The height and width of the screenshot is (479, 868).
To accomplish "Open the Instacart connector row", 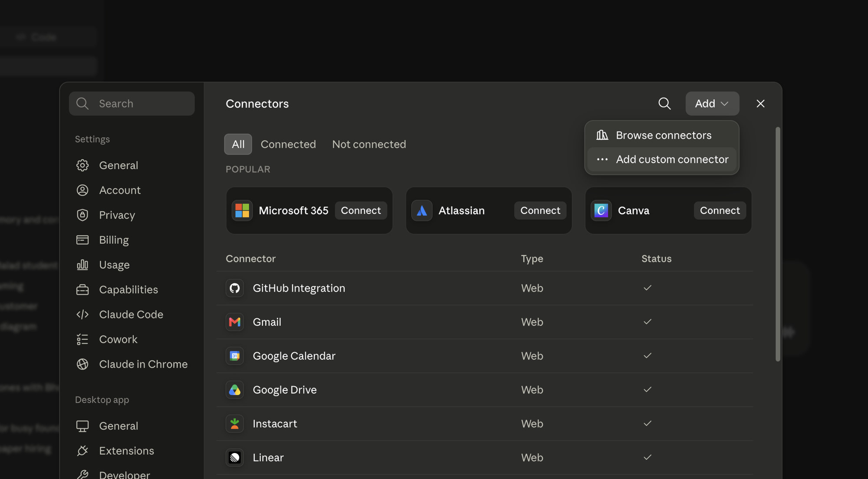I will click(485, 423).
